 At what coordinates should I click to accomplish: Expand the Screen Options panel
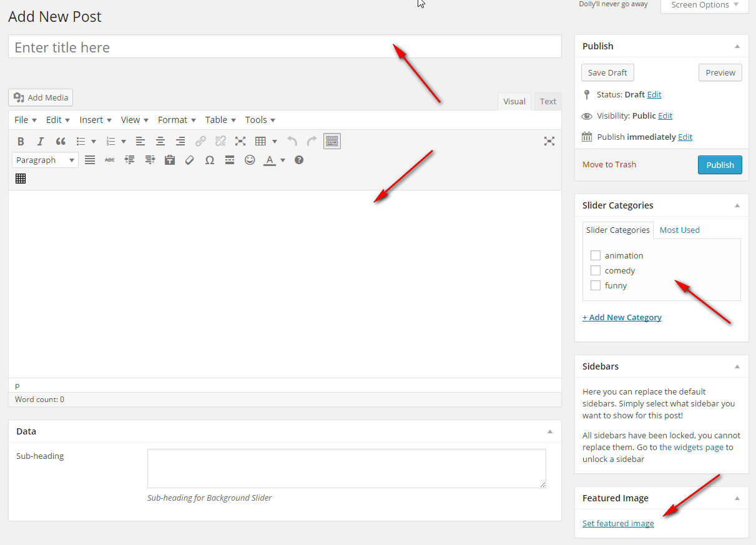pos(704,5)
